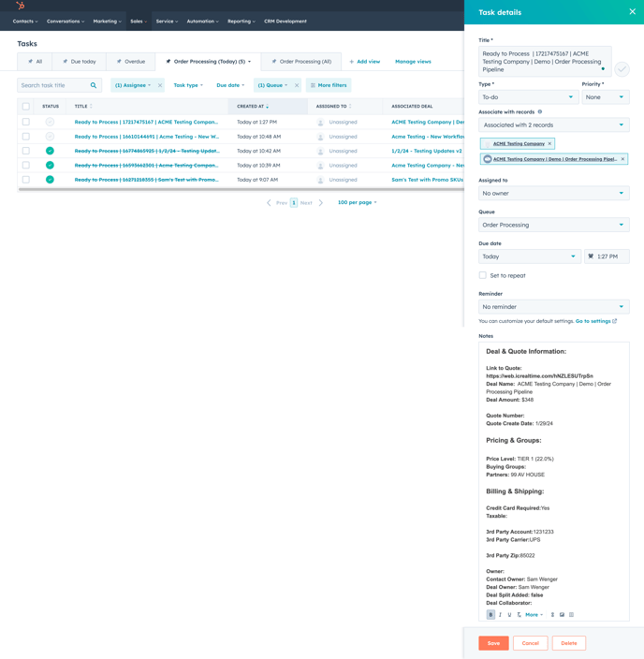Viewport: 644px width, 659px height.
Task: Reopen completed task 16271218355
Action: [x=50, y=180]
